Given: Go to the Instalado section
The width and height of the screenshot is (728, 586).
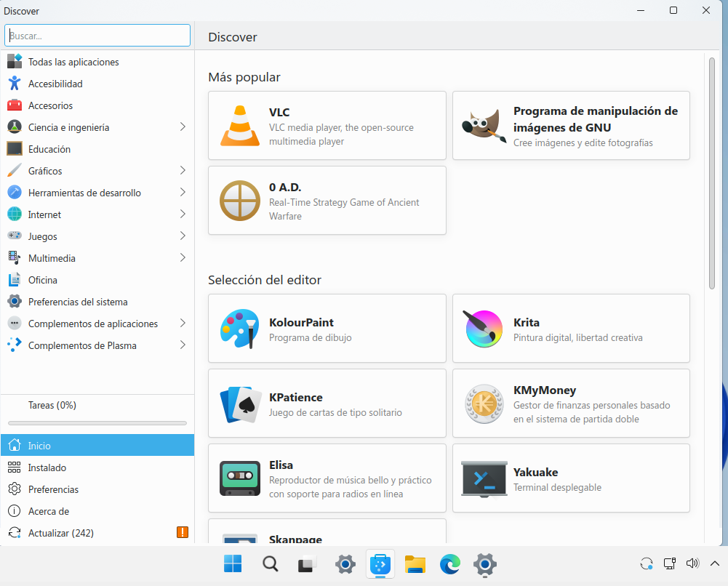Looking at the screenshot, I should [x=47, y=467].
